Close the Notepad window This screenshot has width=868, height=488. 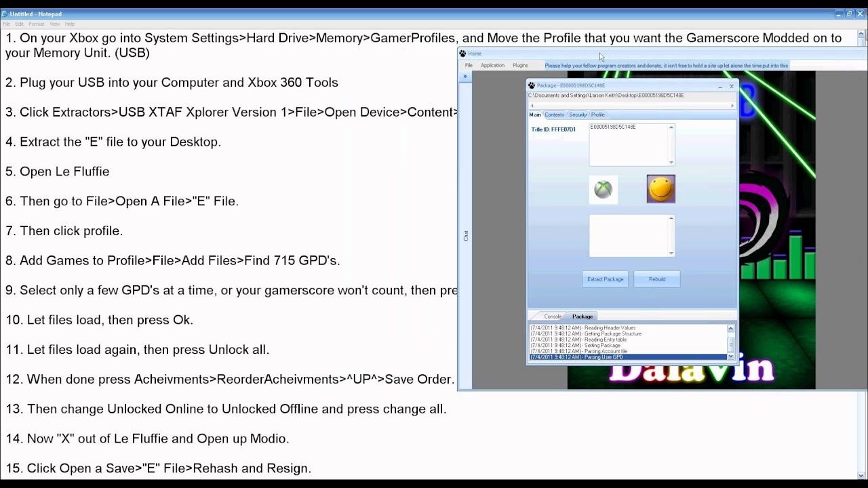pos(860,14)
